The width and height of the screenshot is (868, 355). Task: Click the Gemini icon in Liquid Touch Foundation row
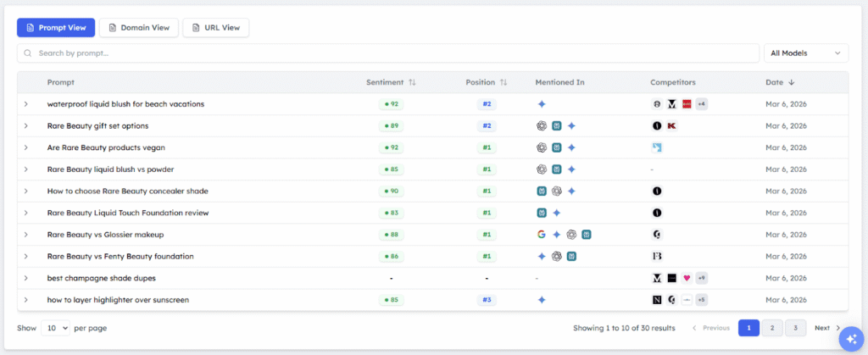click(x=556, y=213)
